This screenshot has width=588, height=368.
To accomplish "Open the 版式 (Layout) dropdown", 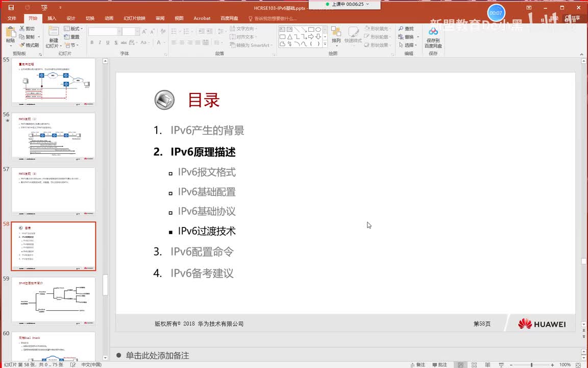I will click(73, 29).
